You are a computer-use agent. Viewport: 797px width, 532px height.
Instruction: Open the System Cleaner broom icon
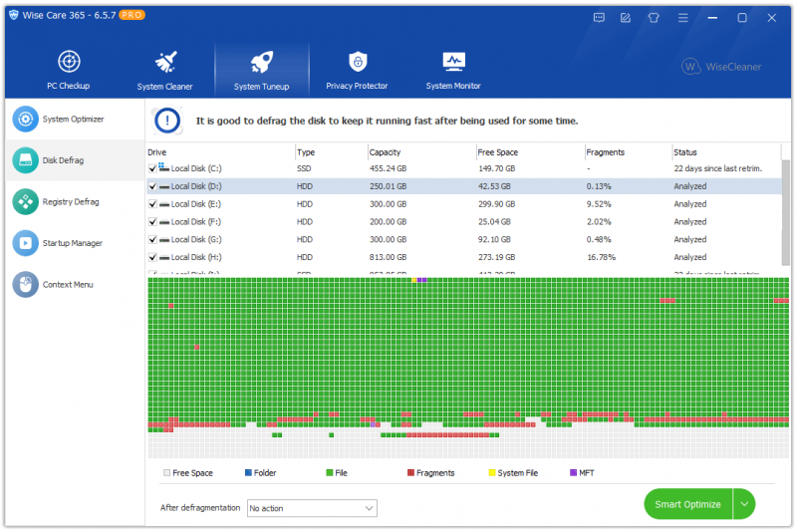pos(165,62)
